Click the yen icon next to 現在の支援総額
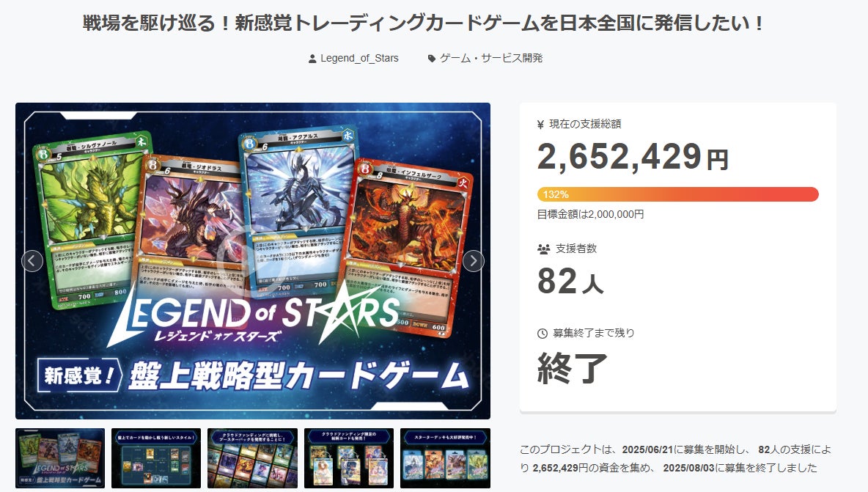This screenshot has width=868, height=492. [x=541, y=125]
